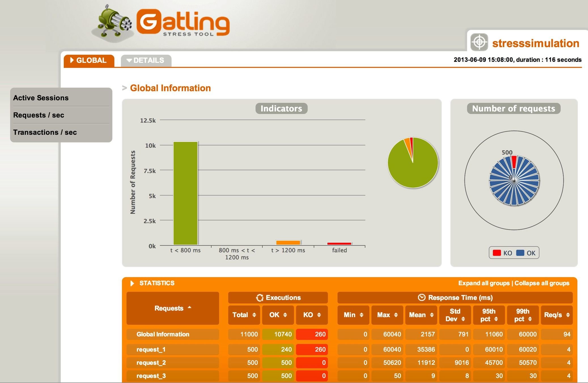Click sort arrows on Total column
Viewport: 588px width, 383px height.
coord(254,315)
